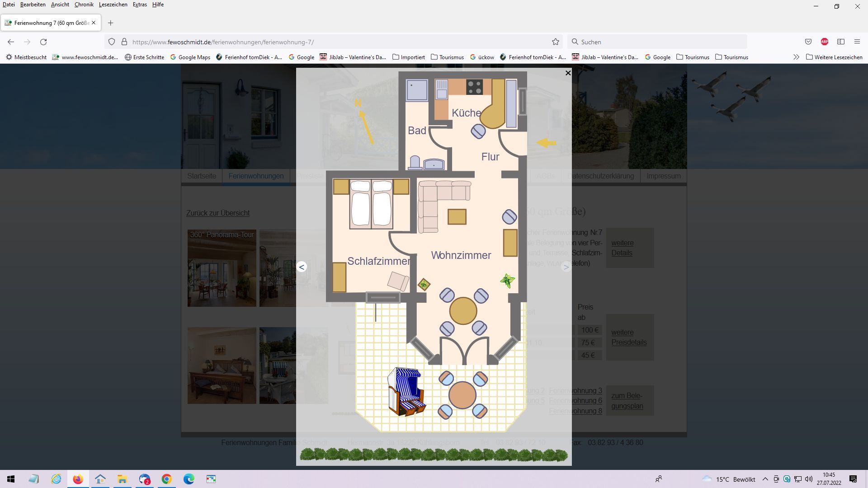
Task: Open Weitere Lesezeichen bookmarks folder
Action: click(x=834, y=57)
